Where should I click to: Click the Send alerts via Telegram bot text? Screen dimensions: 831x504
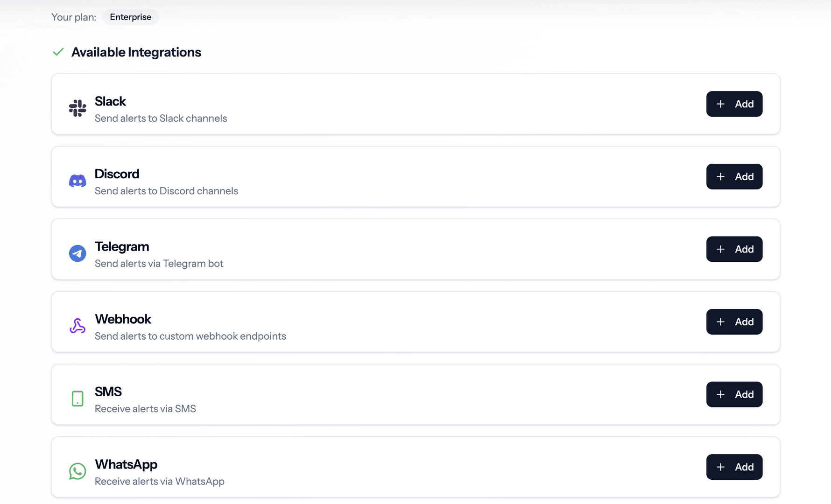point(159,263)
